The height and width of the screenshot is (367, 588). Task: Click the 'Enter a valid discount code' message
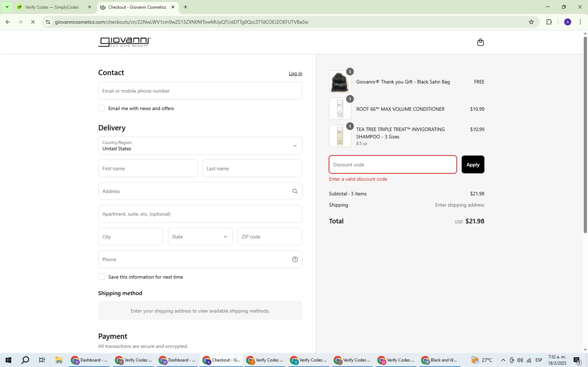pos(358,179)
